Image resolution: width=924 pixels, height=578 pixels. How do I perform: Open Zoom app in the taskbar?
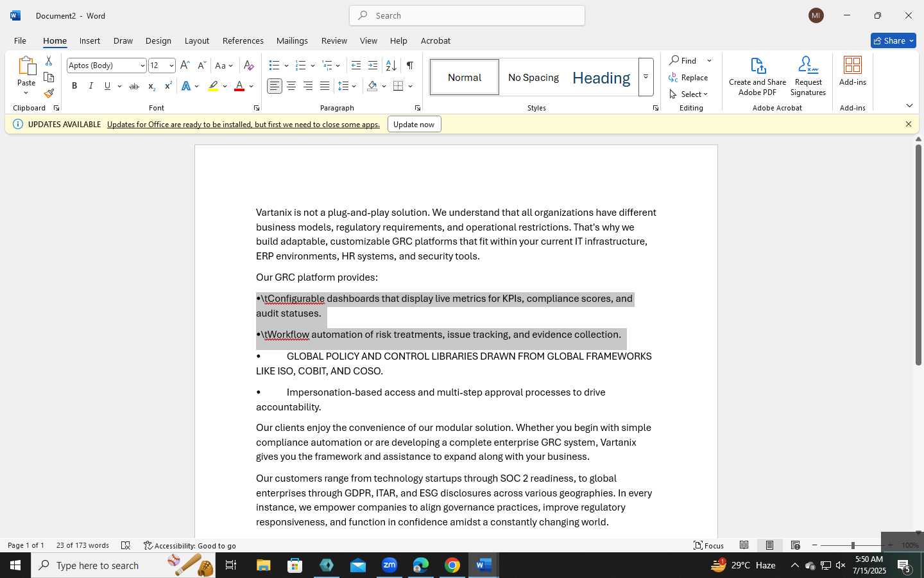[389, 565]
